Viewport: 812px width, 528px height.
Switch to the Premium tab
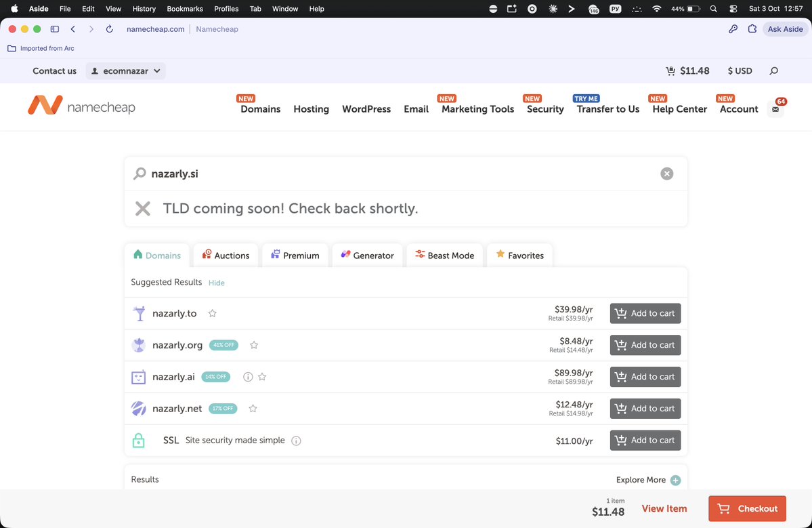click(x=295, y=256)
